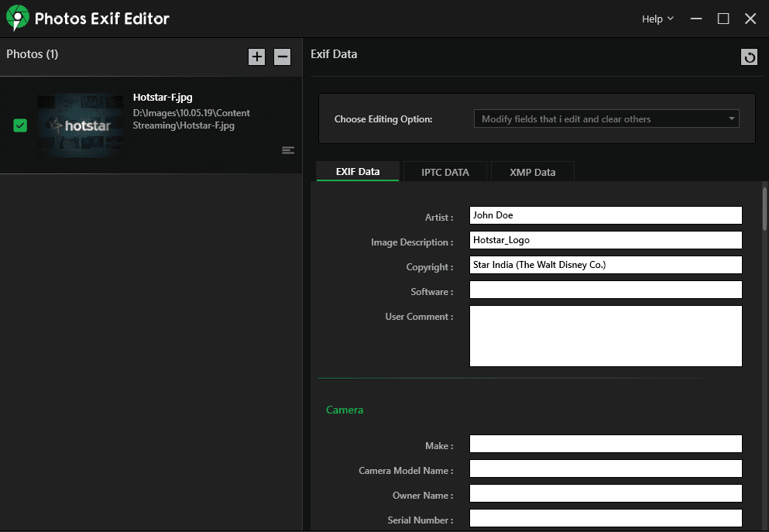Click the remove photos minus icon
The image size is (769, 532).
click(x=282, y=57)
